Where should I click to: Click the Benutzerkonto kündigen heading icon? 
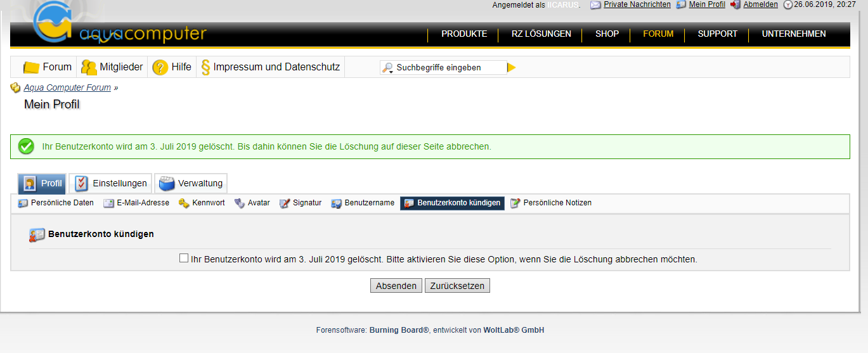click(37, 235)
